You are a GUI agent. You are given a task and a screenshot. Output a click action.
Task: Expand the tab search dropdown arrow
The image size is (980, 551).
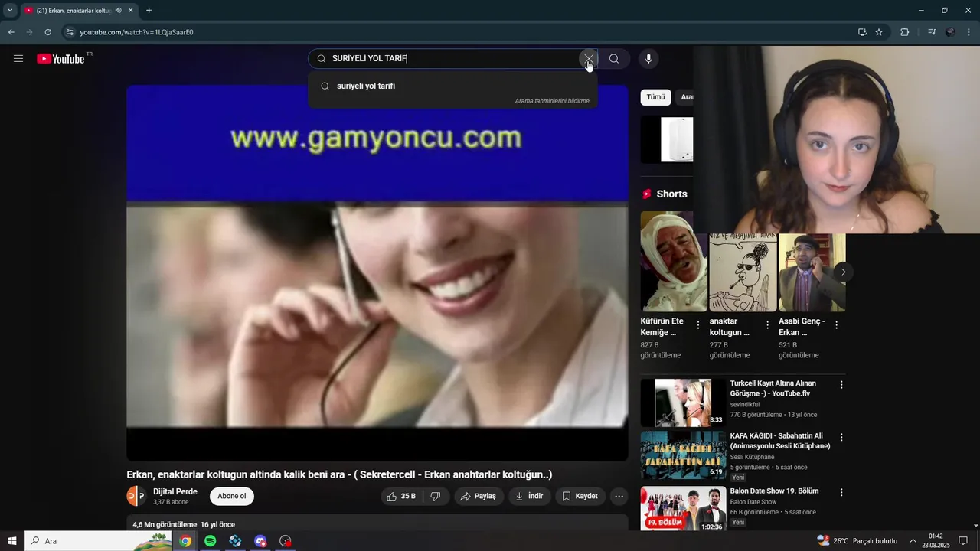click(10, 11)
